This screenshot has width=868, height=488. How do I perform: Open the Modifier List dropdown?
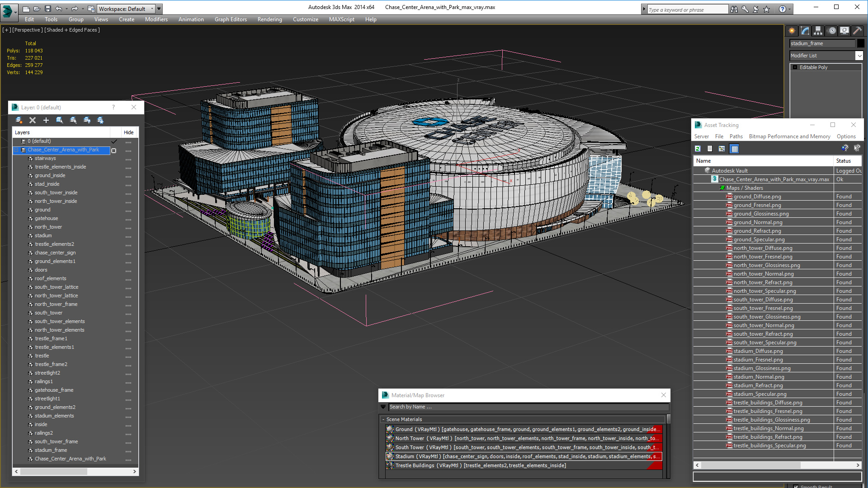pos(859,56)
